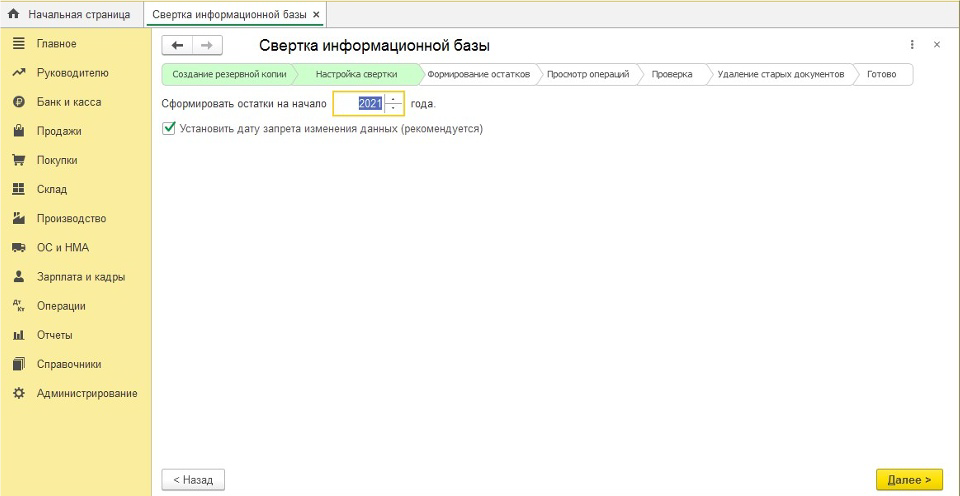Select the Формирование остатков step
This screenshot has height=496, width=960.
point(479,74)
